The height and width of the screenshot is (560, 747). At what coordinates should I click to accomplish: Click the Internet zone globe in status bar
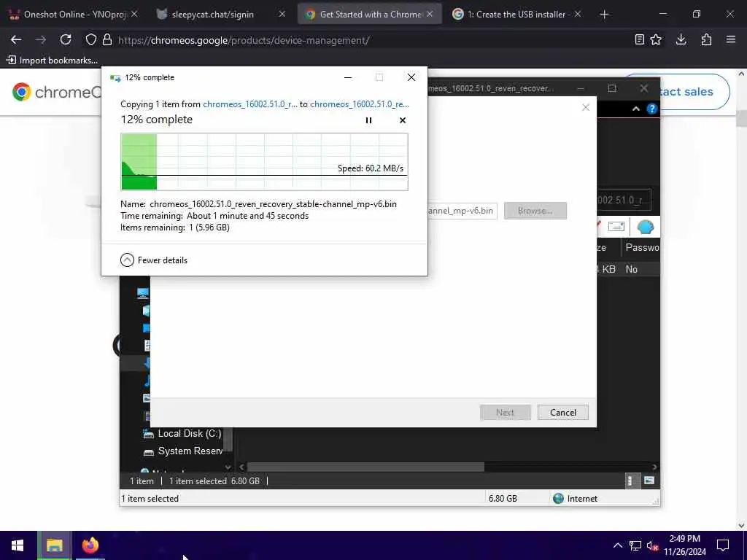pos(558,499)
